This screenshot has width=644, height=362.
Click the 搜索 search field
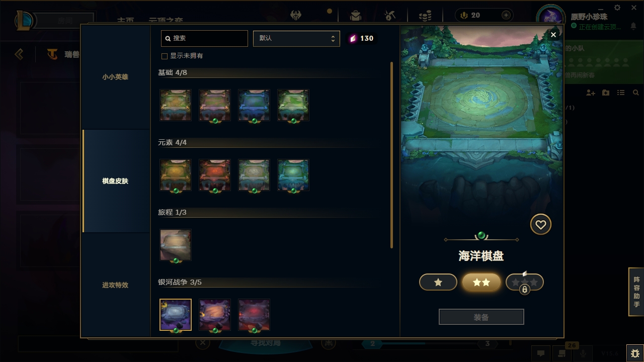tap(204, 38)
